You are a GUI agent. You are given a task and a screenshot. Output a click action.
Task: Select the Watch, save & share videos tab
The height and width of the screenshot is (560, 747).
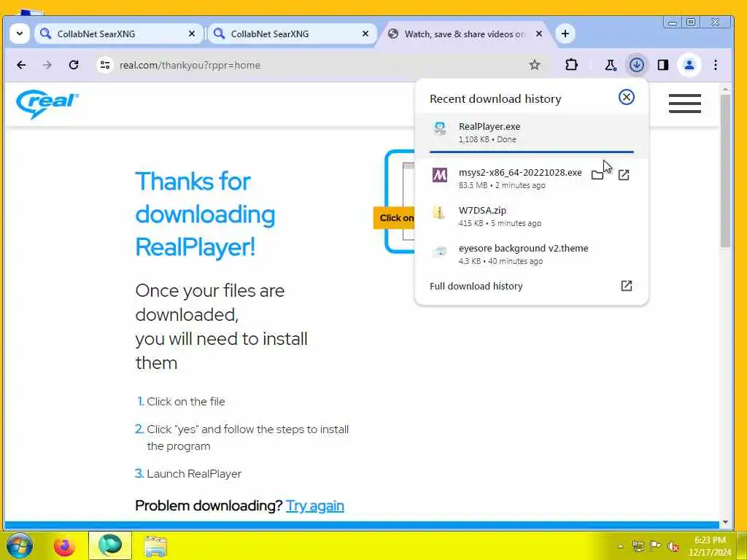[x=465, y=34]
